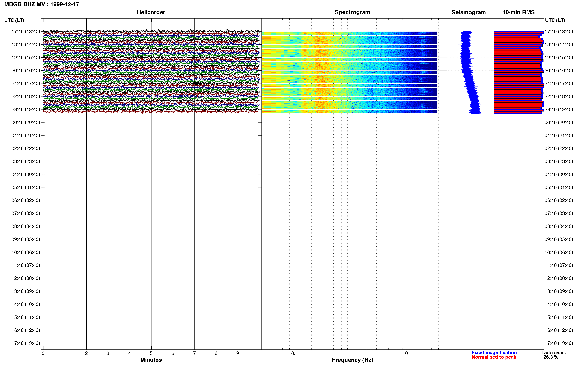Click the 1 Hz frequency tick label
The image size is (588, 368).
(350, 353)
